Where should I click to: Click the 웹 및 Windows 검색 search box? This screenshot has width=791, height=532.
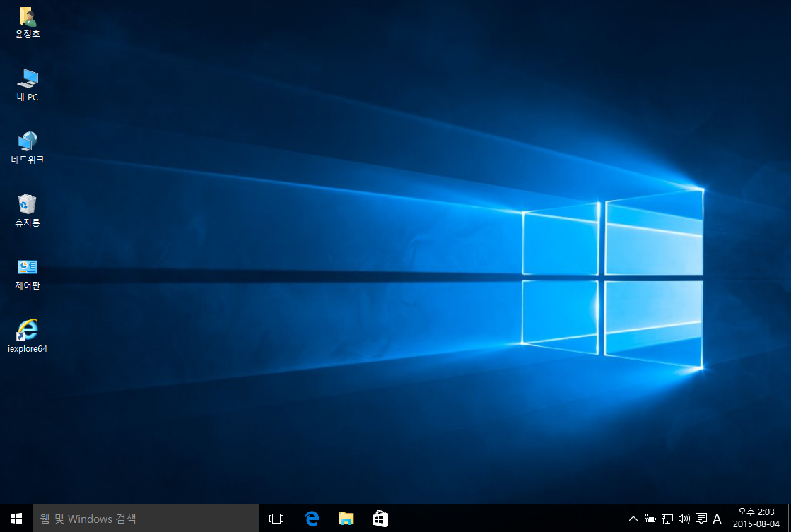[x=146, y=519]
